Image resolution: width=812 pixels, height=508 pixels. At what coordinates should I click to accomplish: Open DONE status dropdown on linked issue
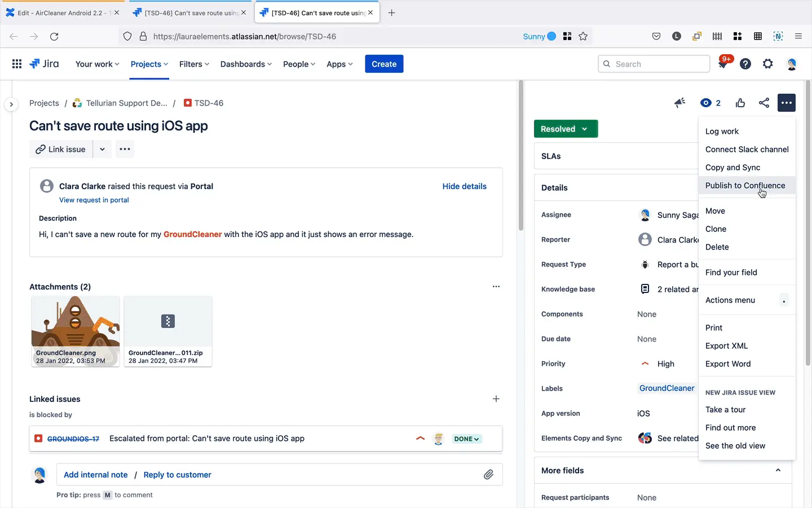[x=467, y=439]
